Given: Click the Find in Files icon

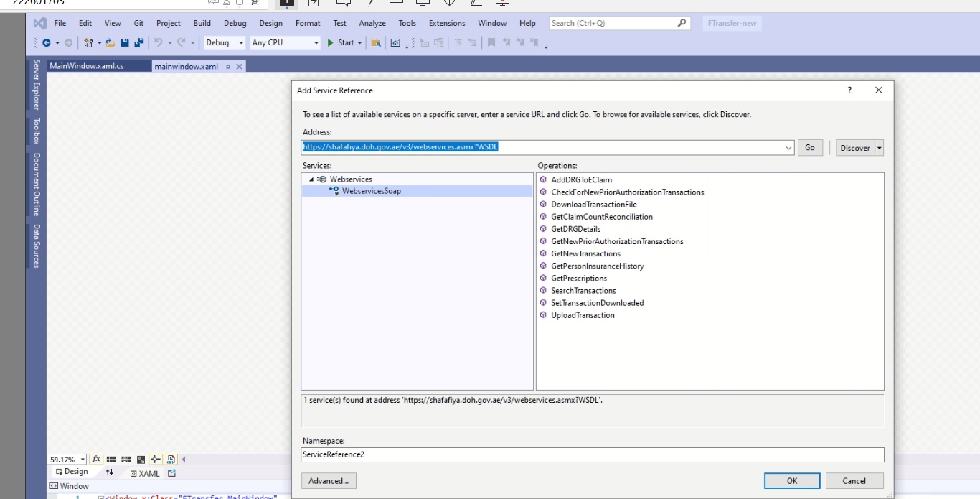Looking at the screenshot, I should (x=375, y=43).
